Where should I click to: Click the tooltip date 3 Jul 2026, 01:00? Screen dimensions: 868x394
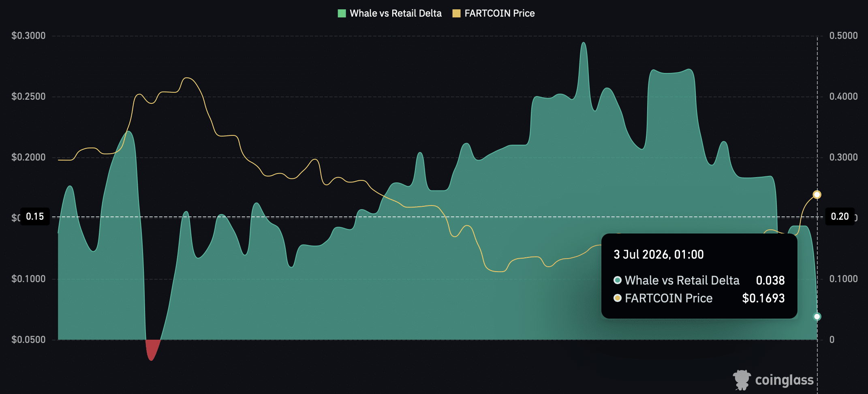click(x=658, y=255)
